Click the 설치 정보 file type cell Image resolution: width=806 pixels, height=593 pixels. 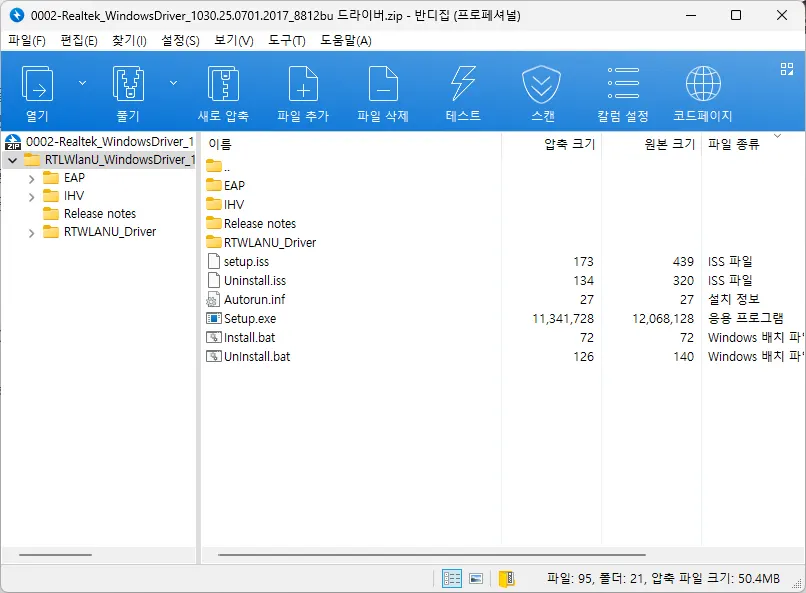[x=734, y=300]
